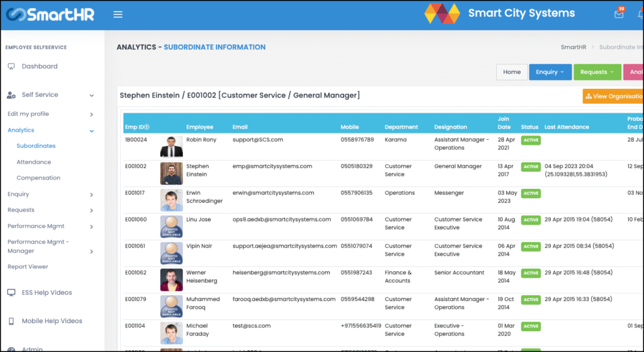Click the Self Service user icon
The width and height of the screenshot is (644, 352).
pos(11,95)
